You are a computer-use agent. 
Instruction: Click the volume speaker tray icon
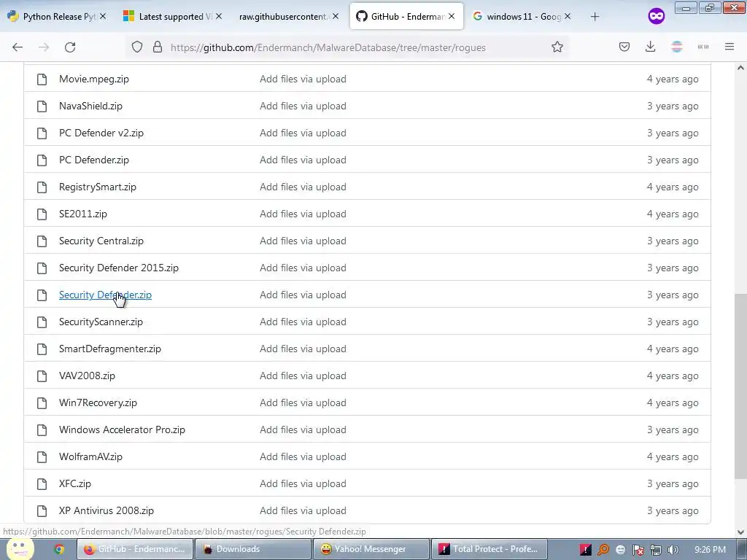click(x=673, y=550)
